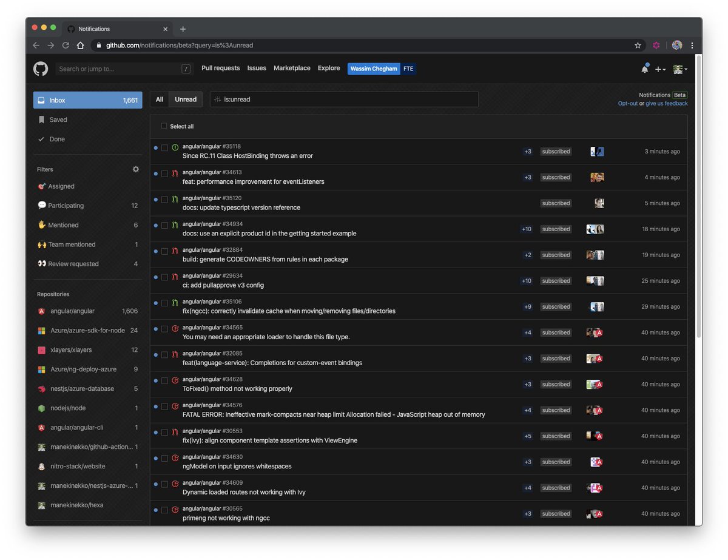Image resolution: width=728 pixels, height=560 pixels.
Task: Open the GitHub logo home link
Action: coord(41,69)
